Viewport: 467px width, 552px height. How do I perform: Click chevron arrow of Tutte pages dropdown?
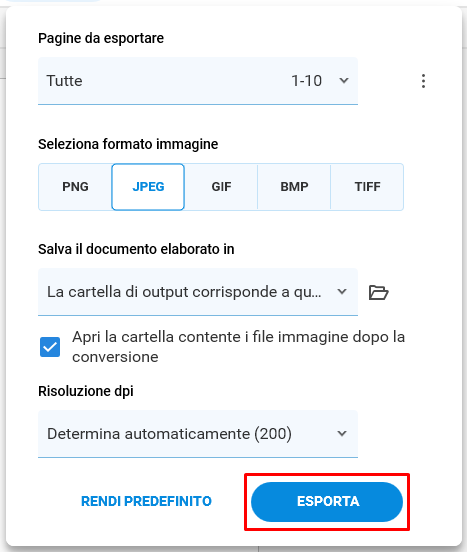pyautogui.click(x=344, y=81)
